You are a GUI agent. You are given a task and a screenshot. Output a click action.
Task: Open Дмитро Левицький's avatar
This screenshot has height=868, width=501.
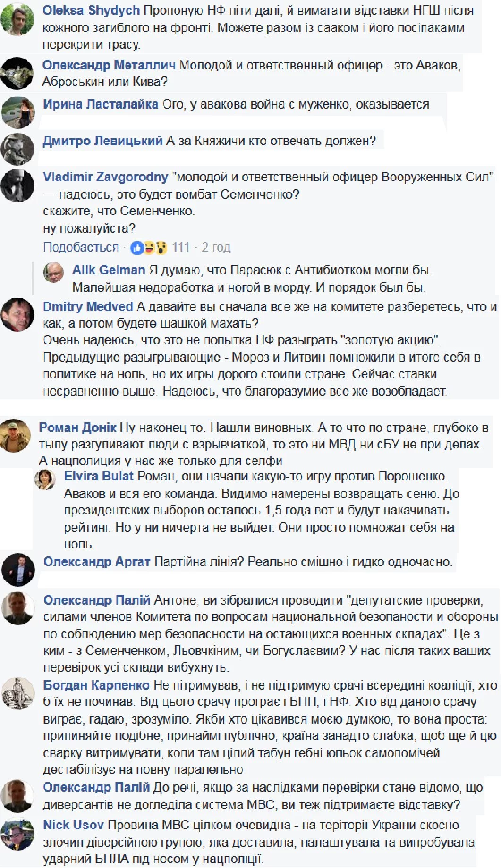(17, 149)
